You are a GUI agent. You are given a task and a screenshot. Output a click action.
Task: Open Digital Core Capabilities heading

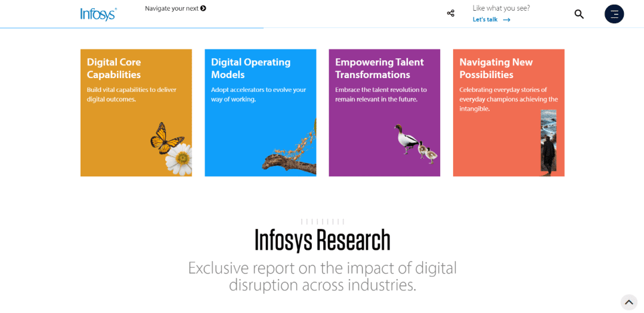114,68
